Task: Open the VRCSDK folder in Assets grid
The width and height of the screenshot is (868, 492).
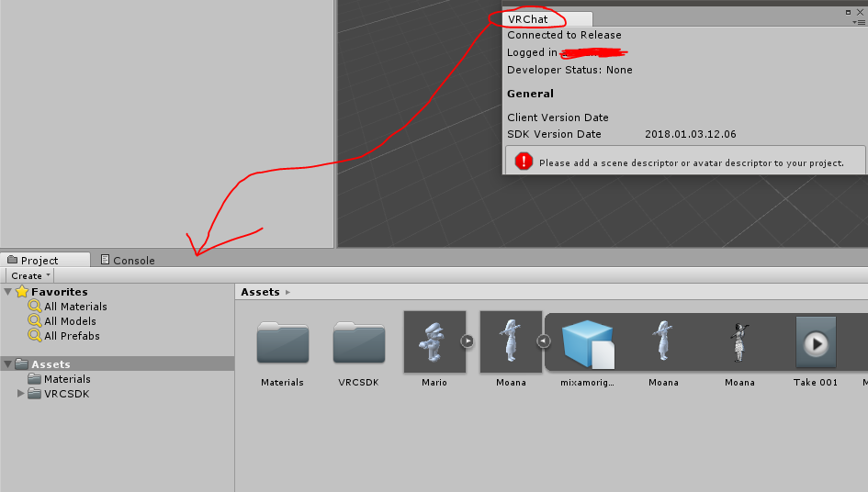Action: [359, 343]
